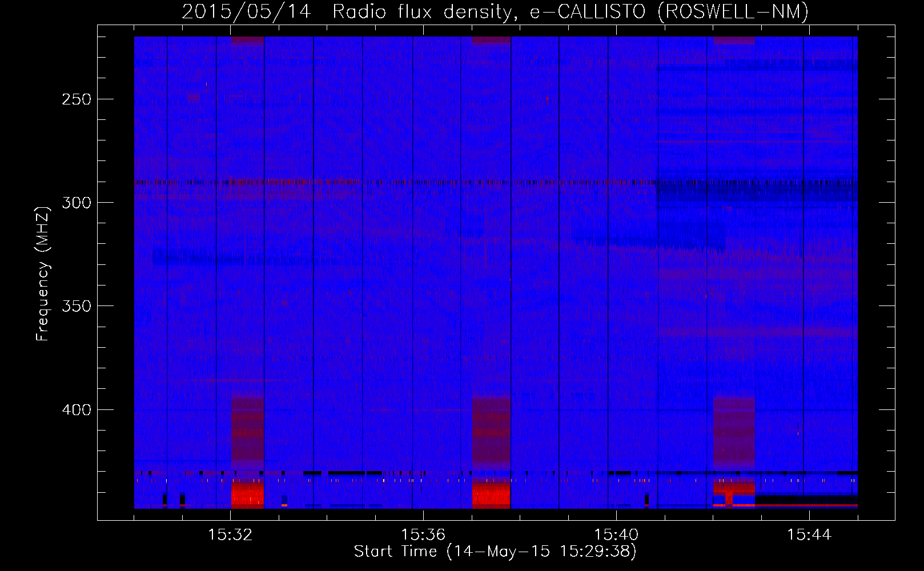Select the plot title with the date 2015/05/14
Viewport: 924px width, 571px height.
495,11
